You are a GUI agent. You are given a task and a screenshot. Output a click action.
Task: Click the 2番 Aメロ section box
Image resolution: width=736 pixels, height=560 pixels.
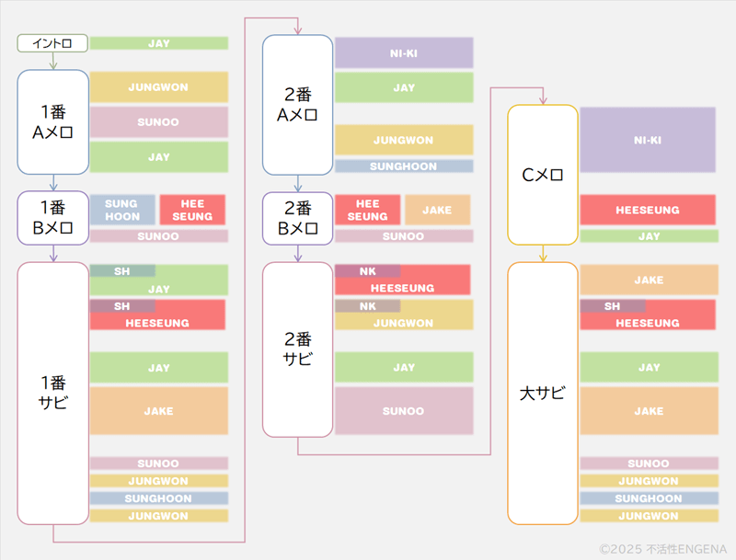pyautogui.click(x=297, y=105)
